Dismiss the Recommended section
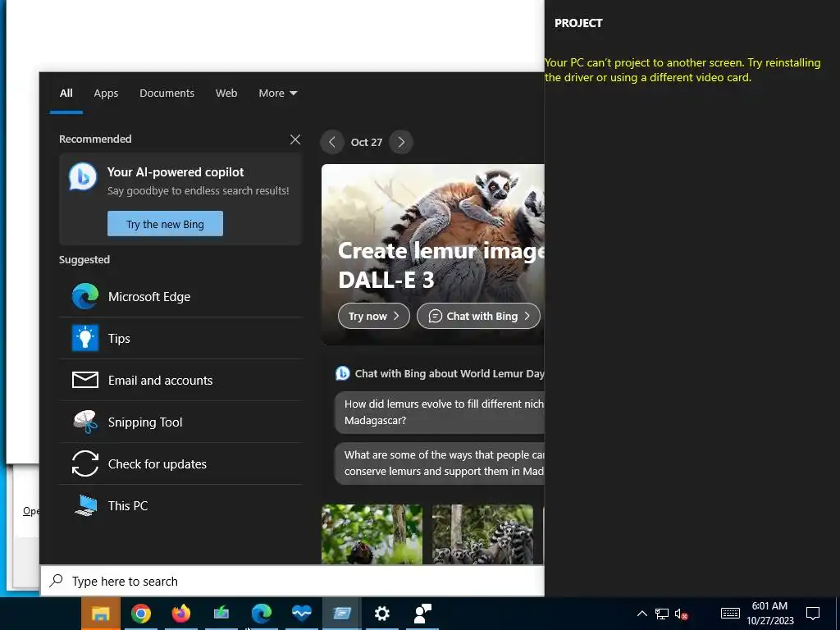The height and width of the screenshot is (630, 840). click(x=295, y=139)
